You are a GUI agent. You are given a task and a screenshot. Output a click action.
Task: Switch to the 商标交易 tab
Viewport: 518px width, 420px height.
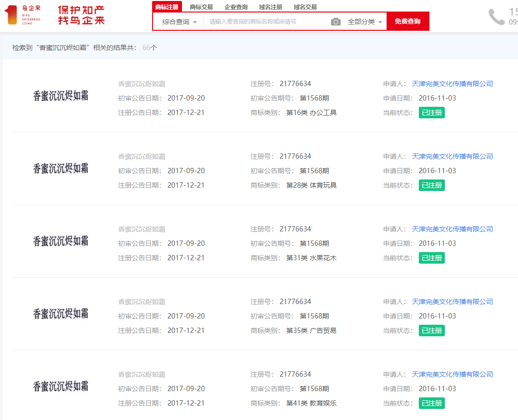point(201,7)
